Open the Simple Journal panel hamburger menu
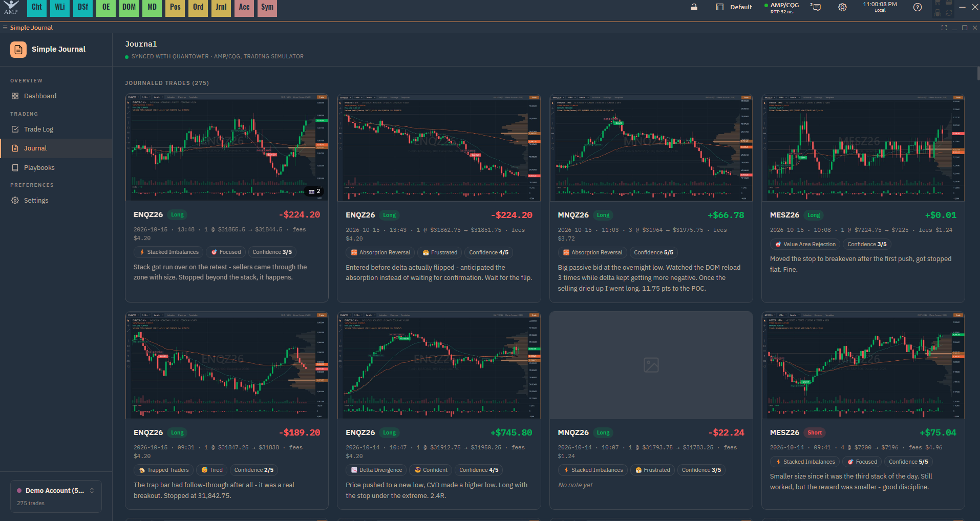980x521 pixels. [5, 28]
